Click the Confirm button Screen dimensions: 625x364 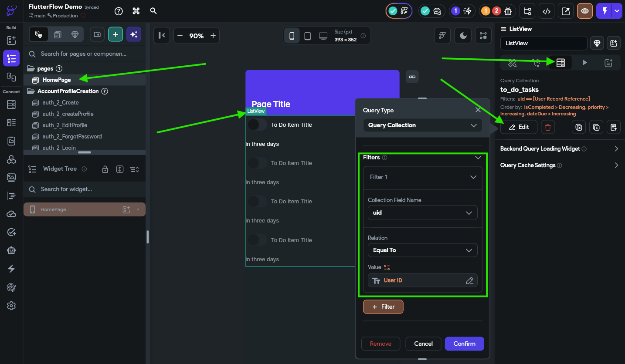coord(464,344)
